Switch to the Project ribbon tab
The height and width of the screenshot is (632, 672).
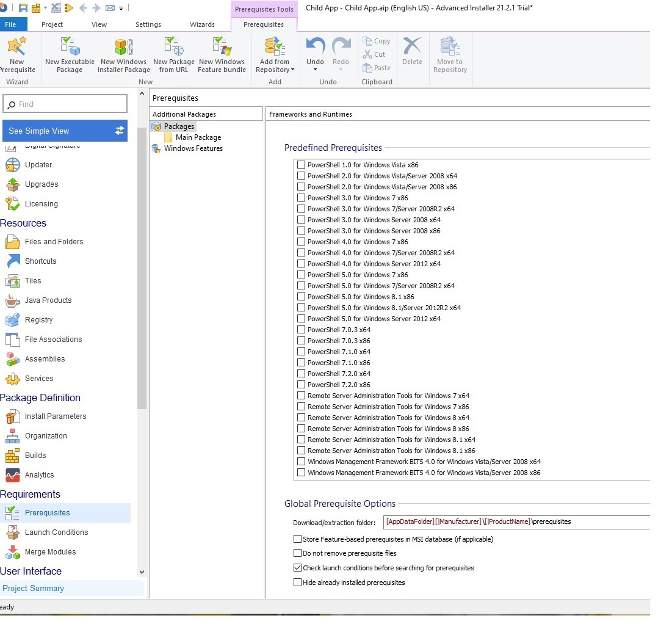(52, 24)
